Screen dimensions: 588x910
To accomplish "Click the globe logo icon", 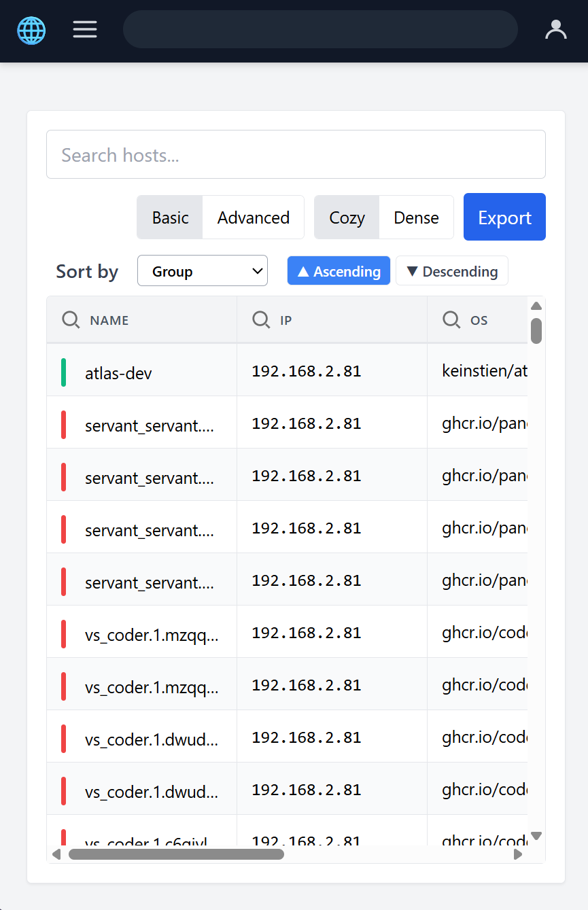I will (31, 31).
